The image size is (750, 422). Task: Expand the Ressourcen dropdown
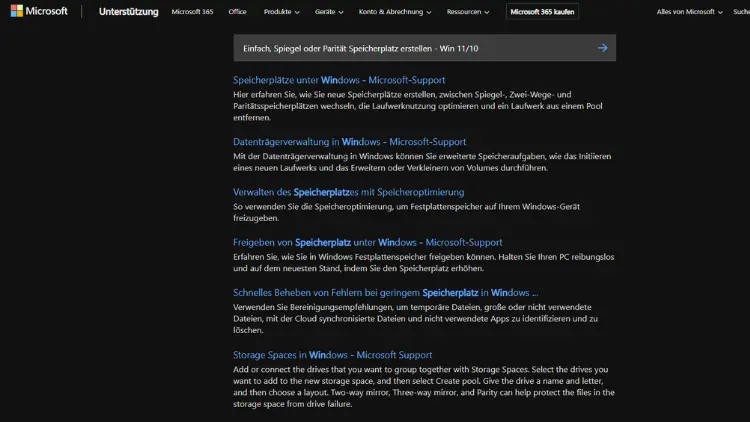click(x=468, y=11)
